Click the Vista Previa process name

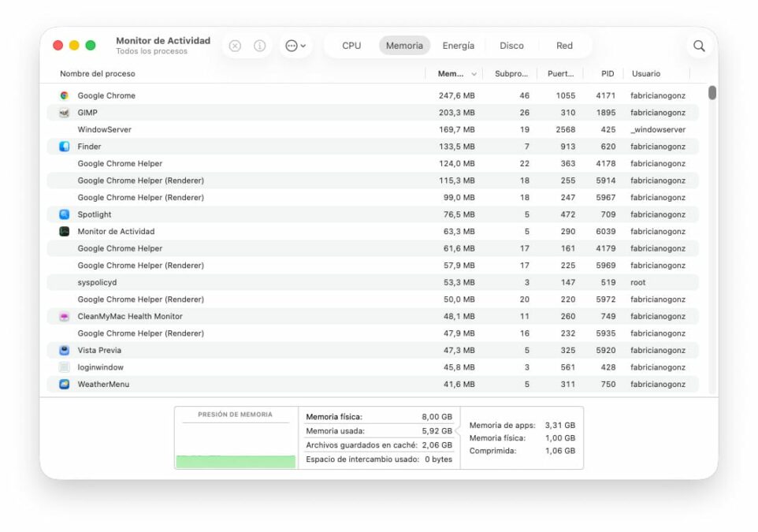[99, 350]
